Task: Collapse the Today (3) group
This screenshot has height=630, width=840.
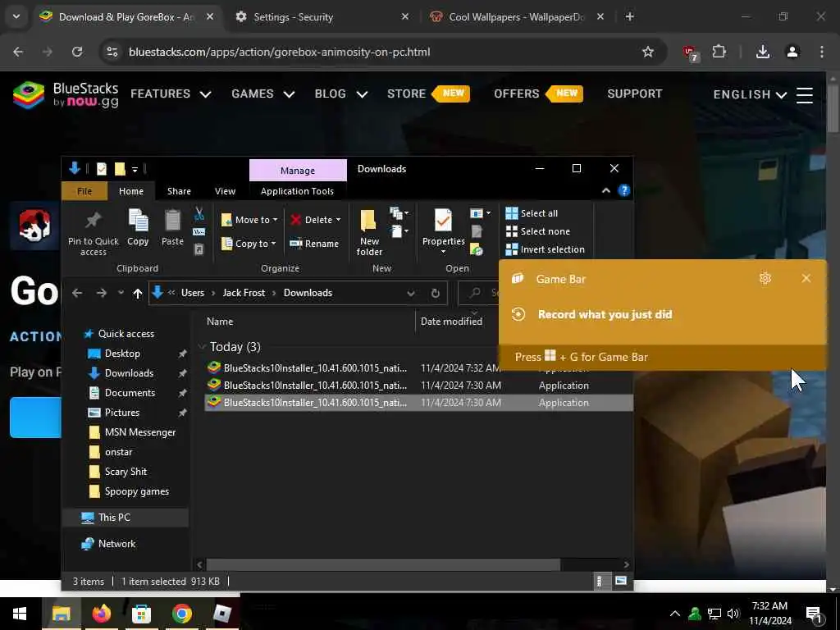Action: (x=203, y=347)
